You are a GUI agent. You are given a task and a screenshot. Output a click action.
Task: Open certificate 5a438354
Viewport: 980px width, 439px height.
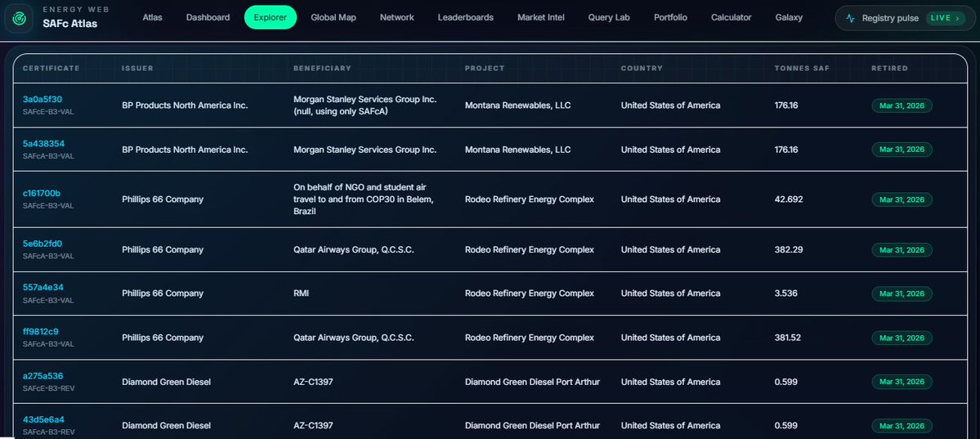tap(44, 143)
